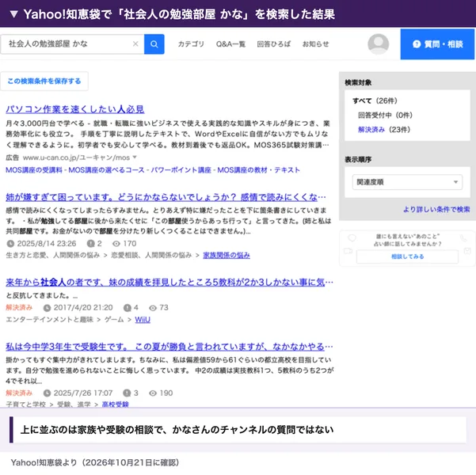The width and height of the screenshot is (476, 475).
Task: Click the views eye icon beside 170
Action: point(116,243)
